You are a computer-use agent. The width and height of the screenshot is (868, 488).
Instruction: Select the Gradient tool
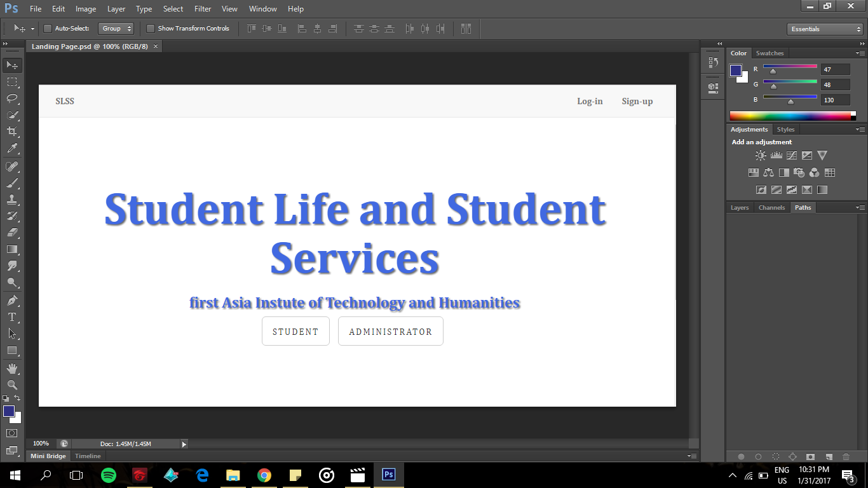click(12, 249)
